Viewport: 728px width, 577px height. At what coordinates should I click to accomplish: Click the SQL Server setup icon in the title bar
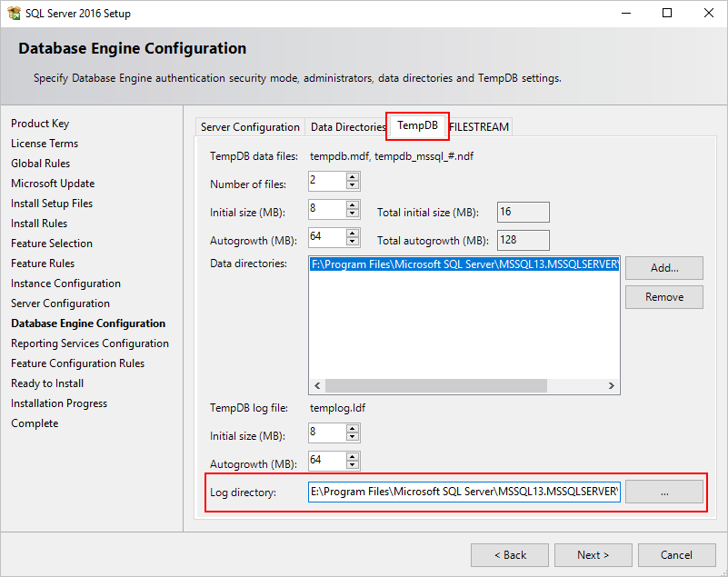(13, 13)
